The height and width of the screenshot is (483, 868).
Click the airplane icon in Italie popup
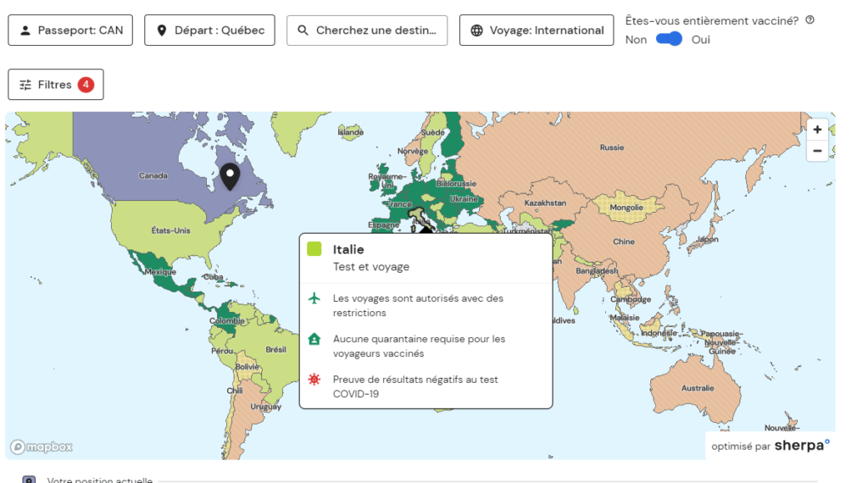tap(314, 298)
